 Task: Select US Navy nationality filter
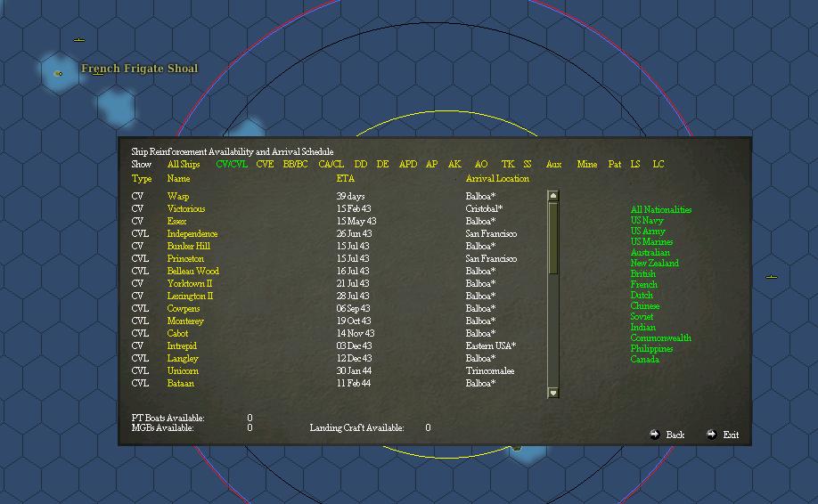[x=647, y=221]
